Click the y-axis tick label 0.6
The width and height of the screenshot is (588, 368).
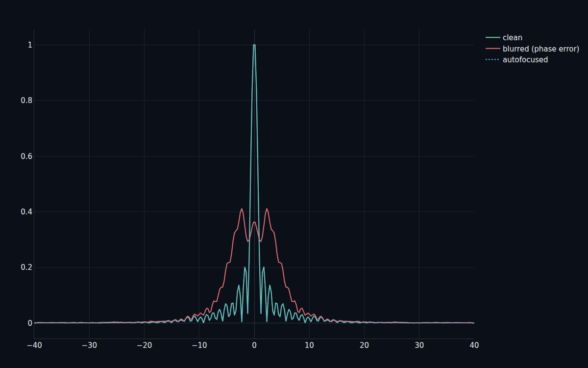coord(26,156)
